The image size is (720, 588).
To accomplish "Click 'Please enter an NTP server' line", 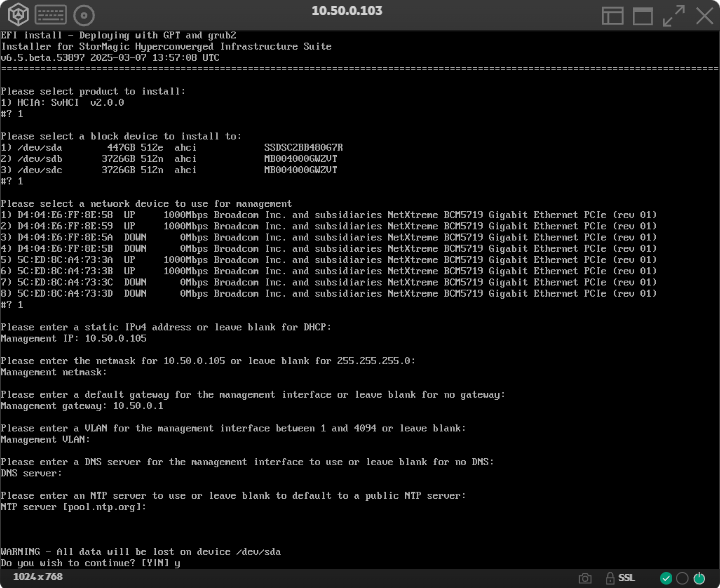I will [x=233, y=496].
